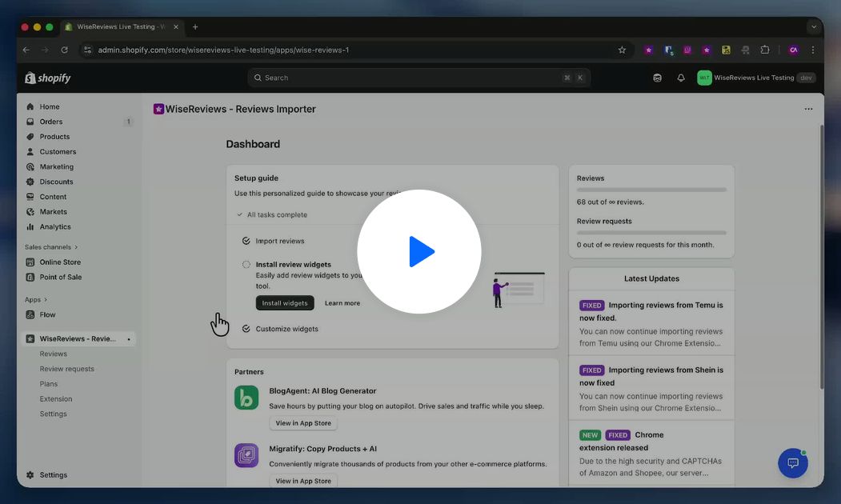Click the page vertical scrollbar
The height and width of the screenshot is (504, 841).
point(821,258)
